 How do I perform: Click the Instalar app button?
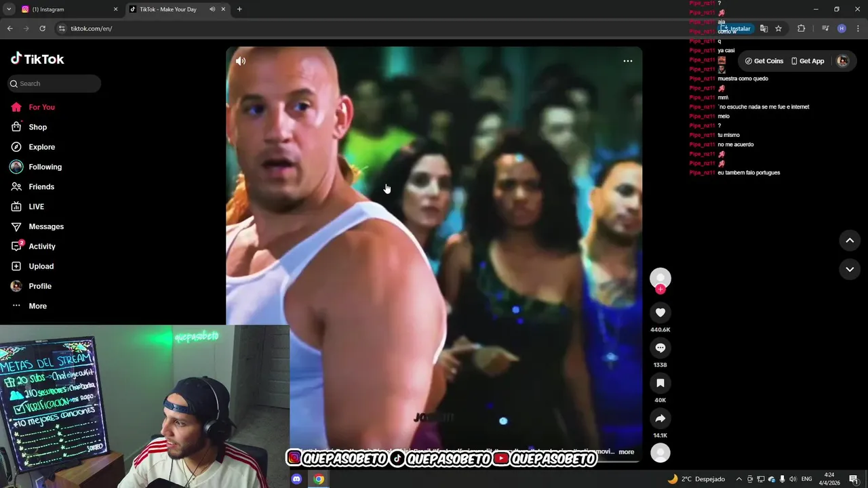pyautogui.click(x=736, y=28)
